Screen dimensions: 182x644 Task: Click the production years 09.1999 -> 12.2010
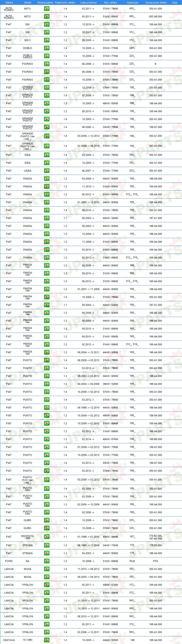(88, 408)
